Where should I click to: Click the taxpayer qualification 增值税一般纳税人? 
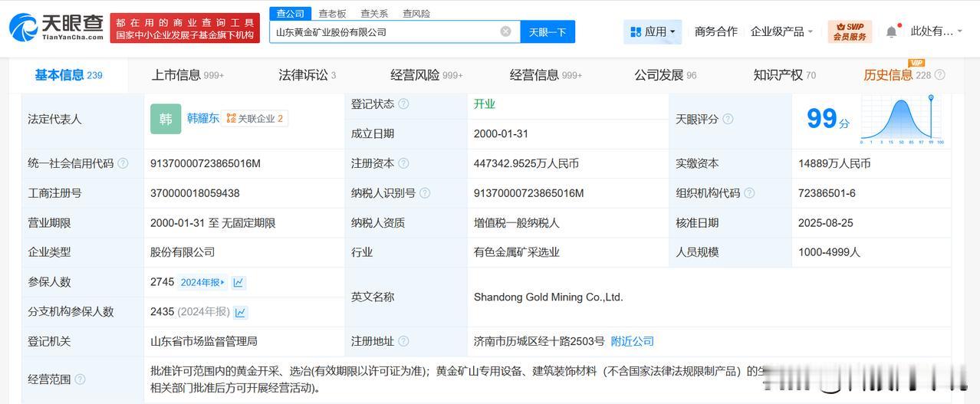(517, 223)
